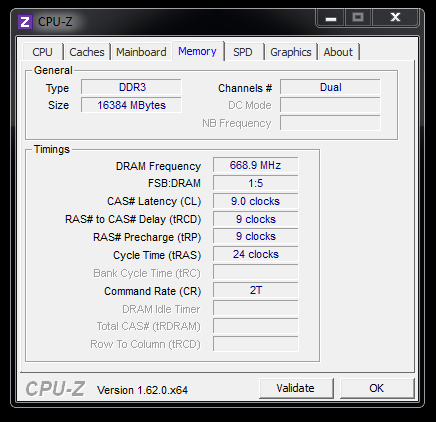The image size is (436, 422).
Task: Click the empty Bank Cycle Time field
Action: coord(256,272)
